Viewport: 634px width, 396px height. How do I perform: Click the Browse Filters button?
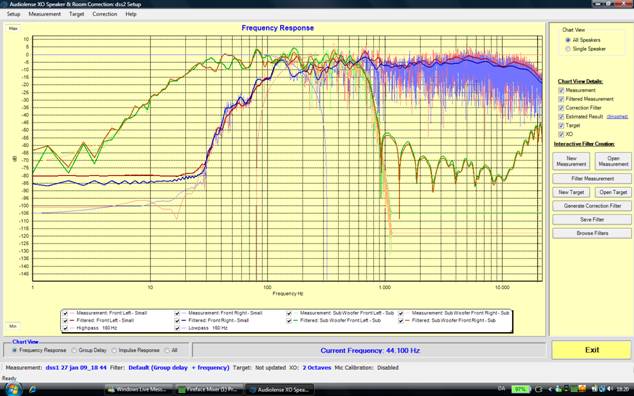592,233
